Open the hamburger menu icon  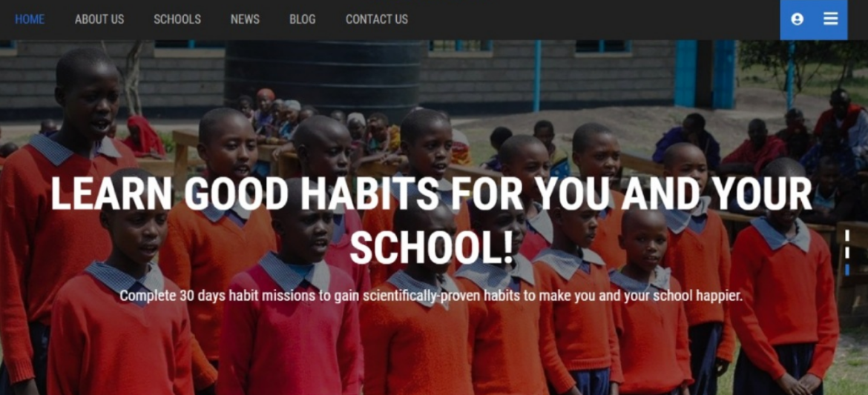[x=830, y=19]
